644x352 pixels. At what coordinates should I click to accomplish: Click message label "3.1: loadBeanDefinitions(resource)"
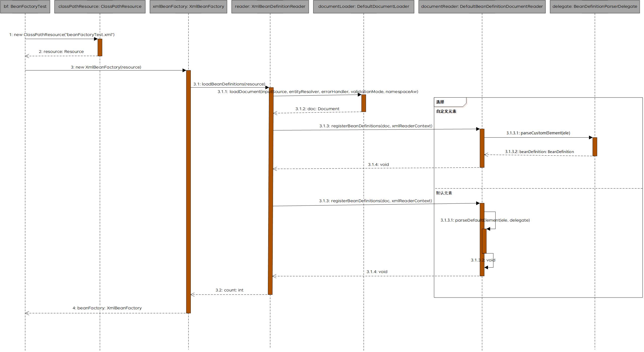coord(229,84)
